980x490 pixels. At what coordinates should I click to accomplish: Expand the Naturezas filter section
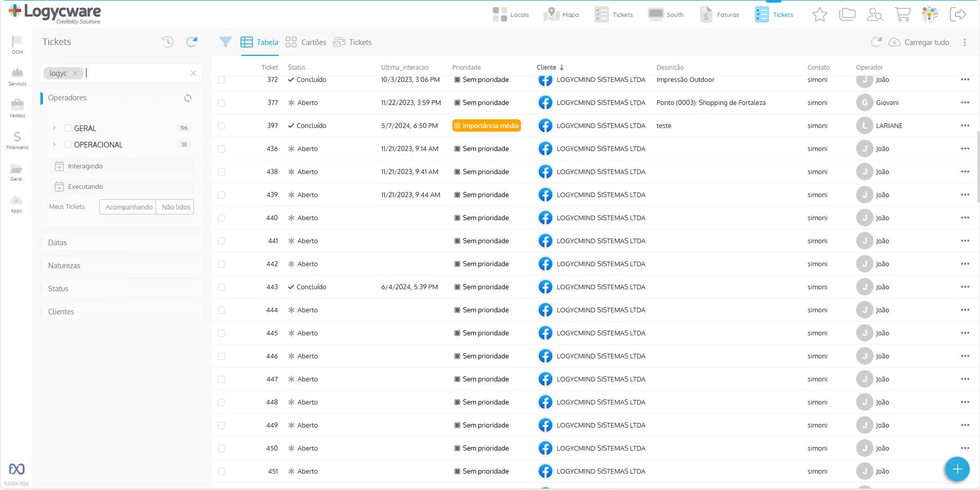pyautogui.click(x=122, y=266)
